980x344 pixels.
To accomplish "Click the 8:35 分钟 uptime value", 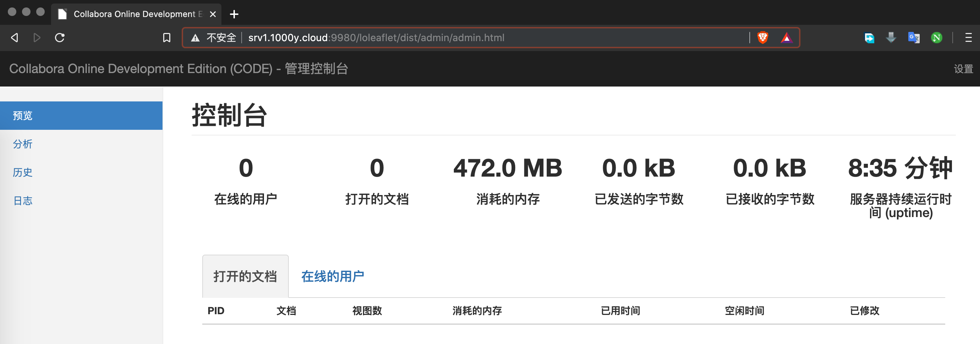I will coord(901,168).
